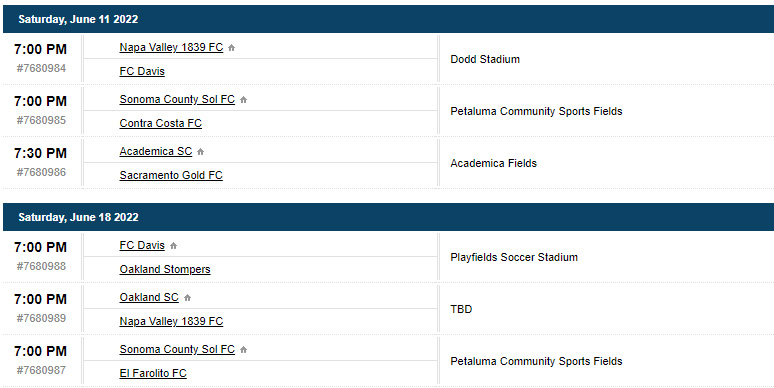Screen dimensions: 774x388
Task: Open Academica SC team link
Action: [x=155, y=152]
